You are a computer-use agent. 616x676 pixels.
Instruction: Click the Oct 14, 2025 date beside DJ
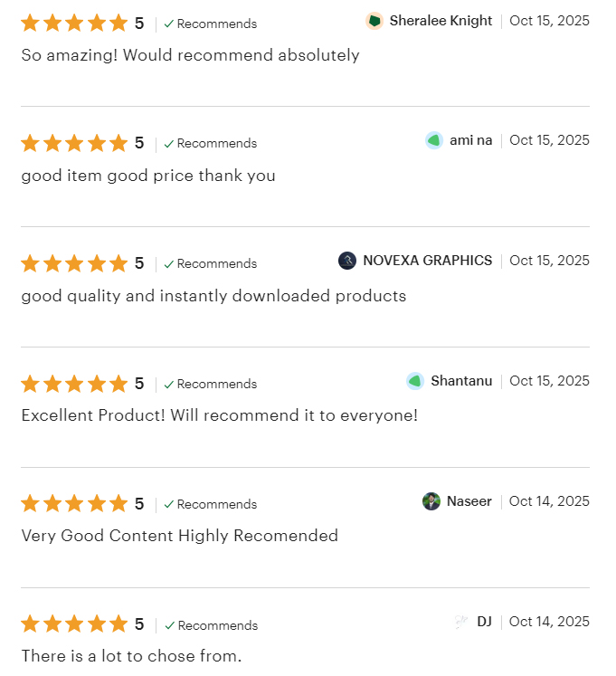click(549, 622)
